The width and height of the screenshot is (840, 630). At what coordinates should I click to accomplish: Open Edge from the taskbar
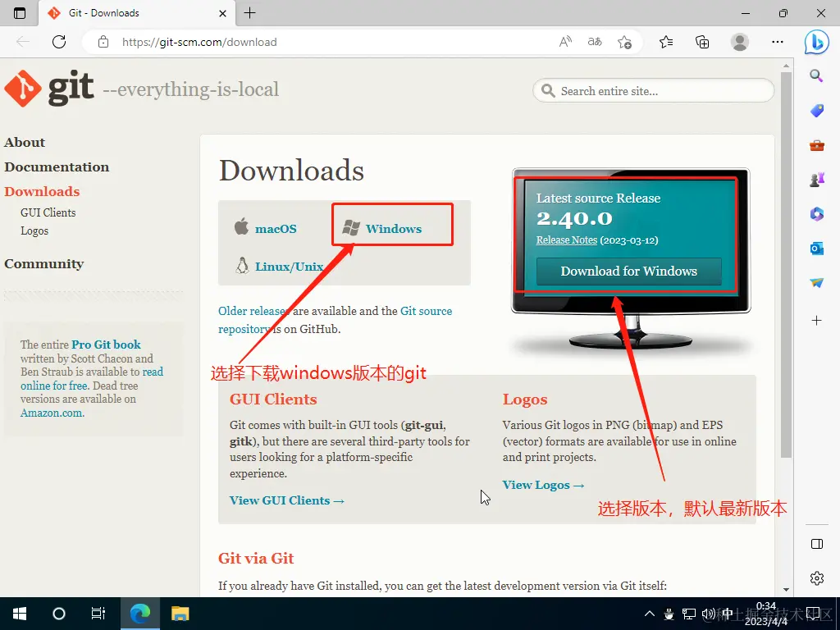139,614
